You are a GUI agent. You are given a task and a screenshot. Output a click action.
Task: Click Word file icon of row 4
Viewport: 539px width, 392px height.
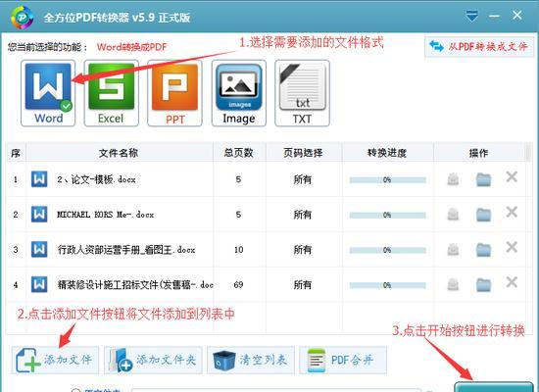39,285
